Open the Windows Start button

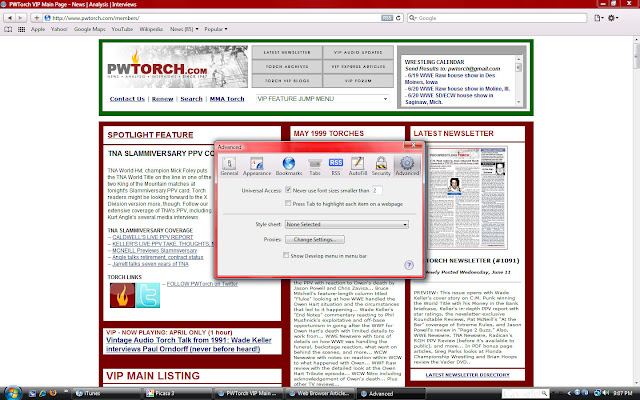[x=13, y=393]
